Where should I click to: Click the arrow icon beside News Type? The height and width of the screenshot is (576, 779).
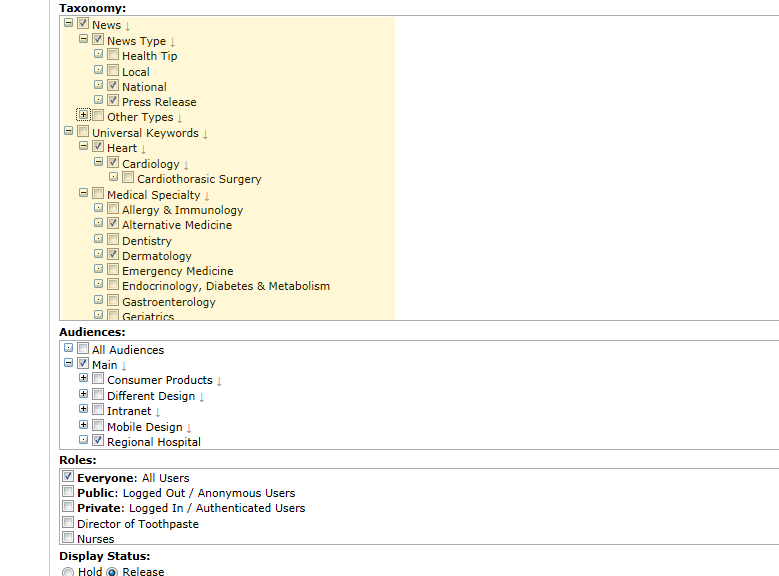[173, 41]
